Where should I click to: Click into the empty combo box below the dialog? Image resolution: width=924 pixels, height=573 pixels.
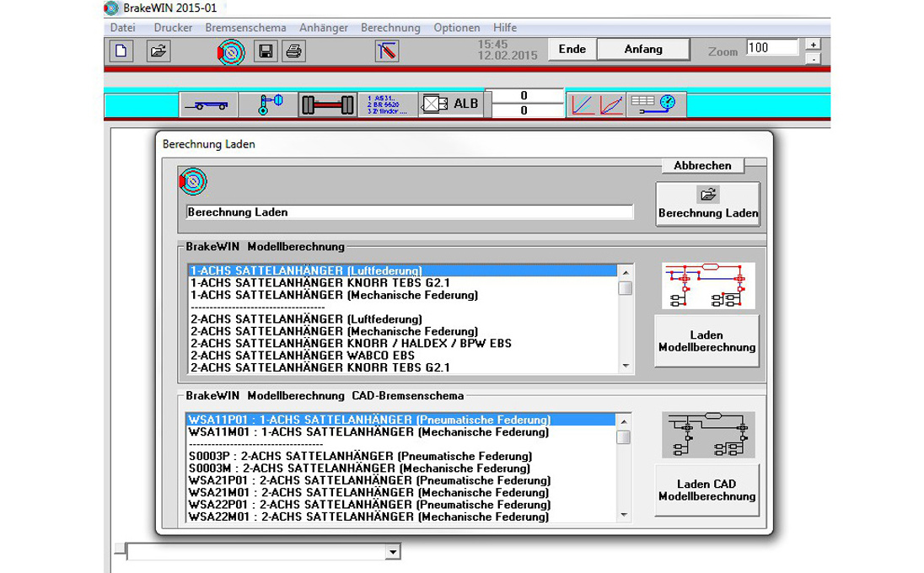[257, 552]
